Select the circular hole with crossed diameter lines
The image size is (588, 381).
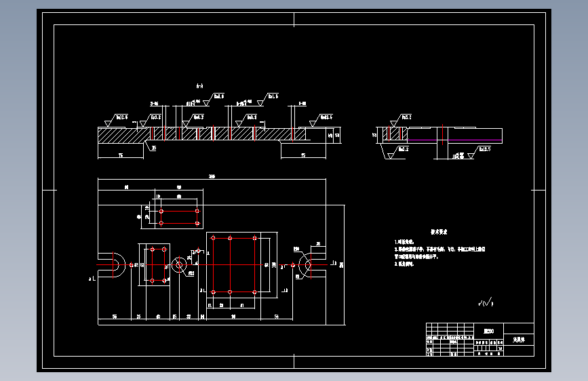tap(179, 265)
